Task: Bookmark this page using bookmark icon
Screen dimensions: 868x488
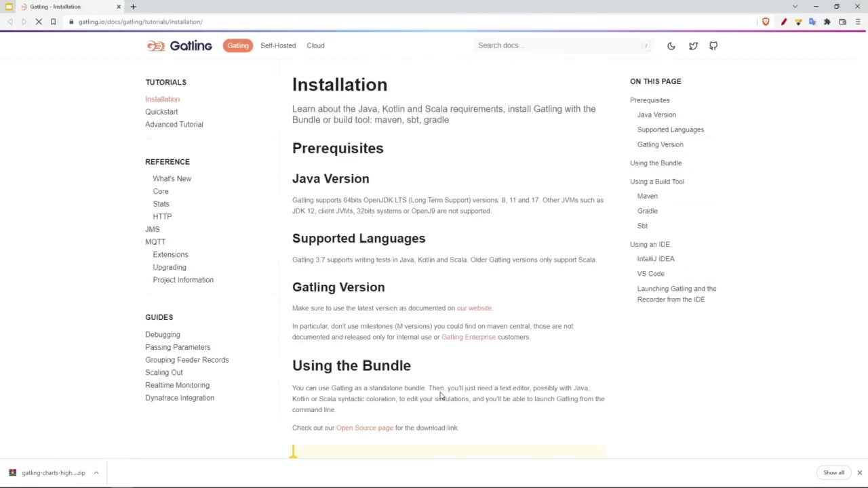Action: 53,22
